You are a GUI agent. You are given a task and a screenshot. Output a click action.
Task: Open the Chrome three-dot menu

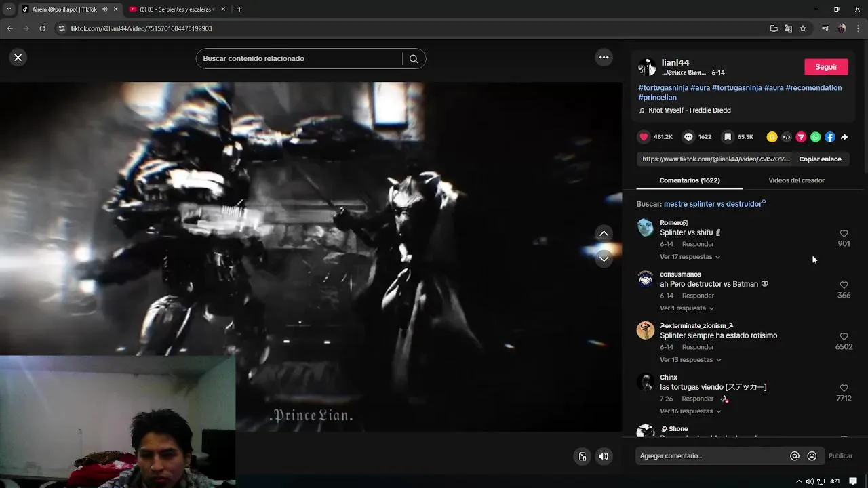(859, 28)
